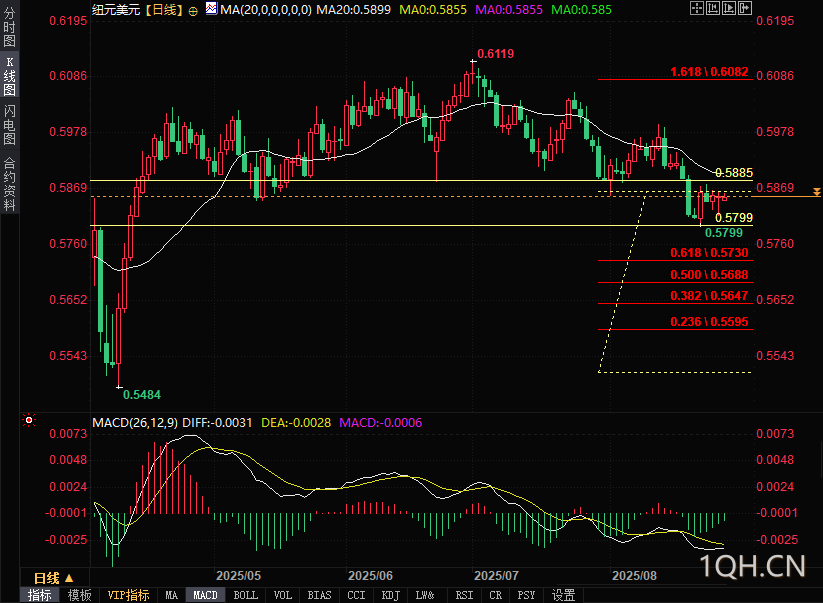Select the CCI indicator button
This screenshot has width=823, height=603.
(x=356, y=595)
